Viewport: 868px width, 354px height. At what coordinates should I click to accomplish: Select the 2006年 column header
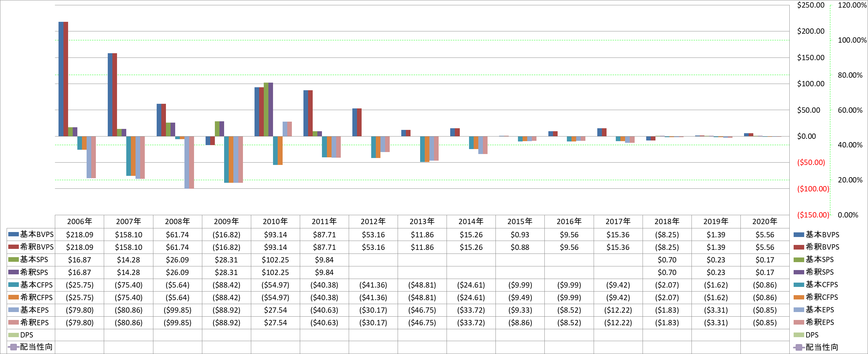(x=80, y=221)
